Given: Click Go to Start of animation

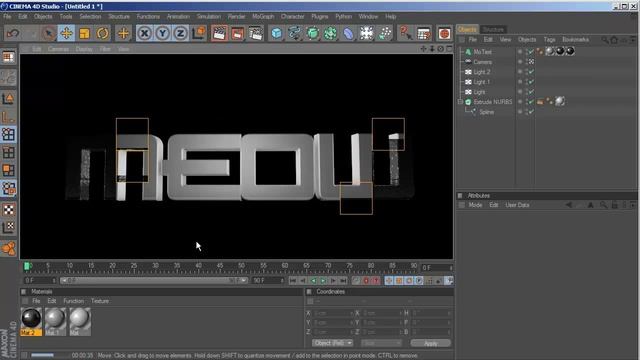Looking at the screenshot, I should (x=293, y=280).
